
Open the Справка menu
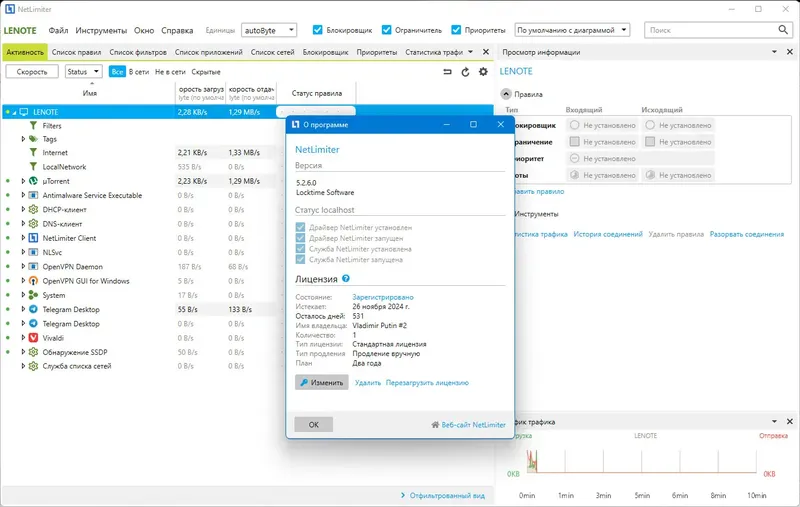[177, 30]
